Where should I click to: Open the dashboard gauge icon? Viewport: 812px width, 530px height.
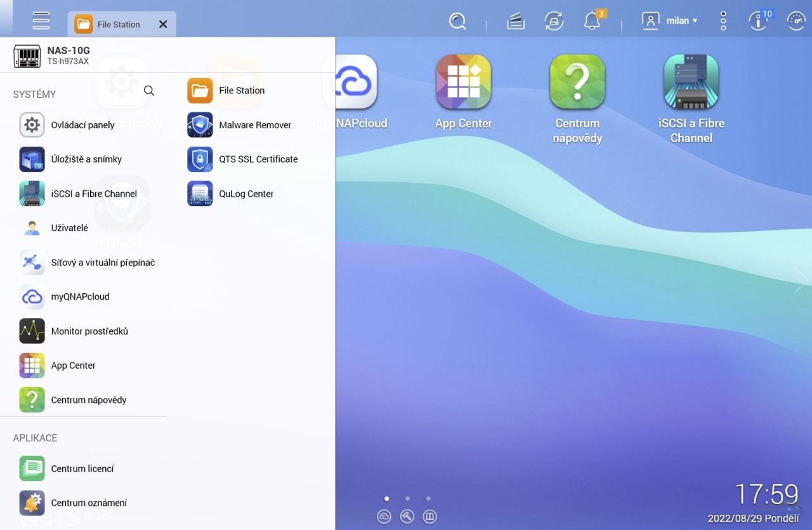pyautogui.click(x=796, y=21)
